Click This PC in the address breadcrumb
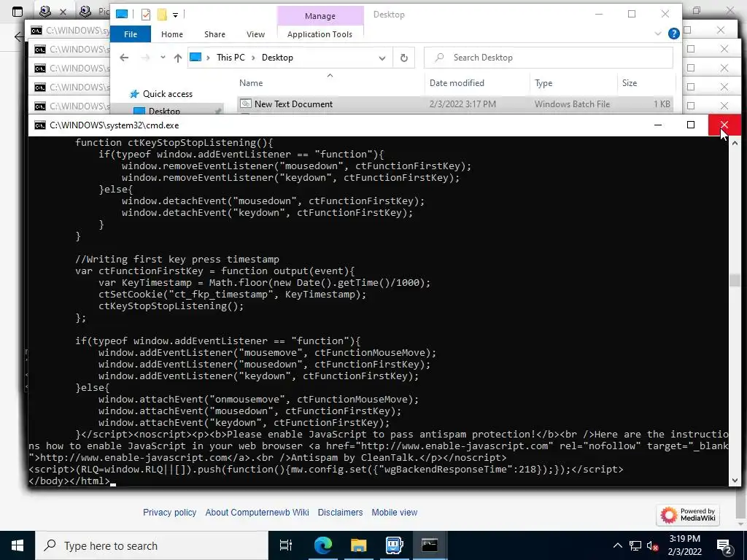Viewport: 747px width, 560px height. (x=231, y=58)
